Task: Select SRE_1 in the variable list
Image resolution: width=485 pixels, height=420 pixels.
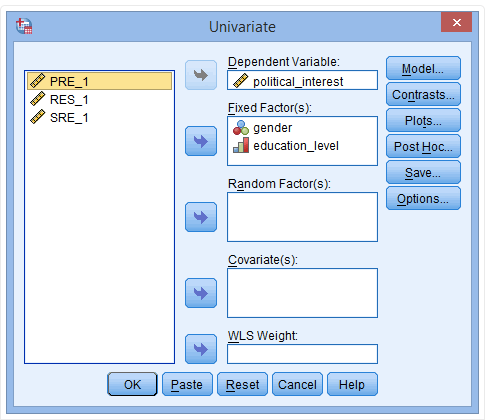Action: (99, 117)
